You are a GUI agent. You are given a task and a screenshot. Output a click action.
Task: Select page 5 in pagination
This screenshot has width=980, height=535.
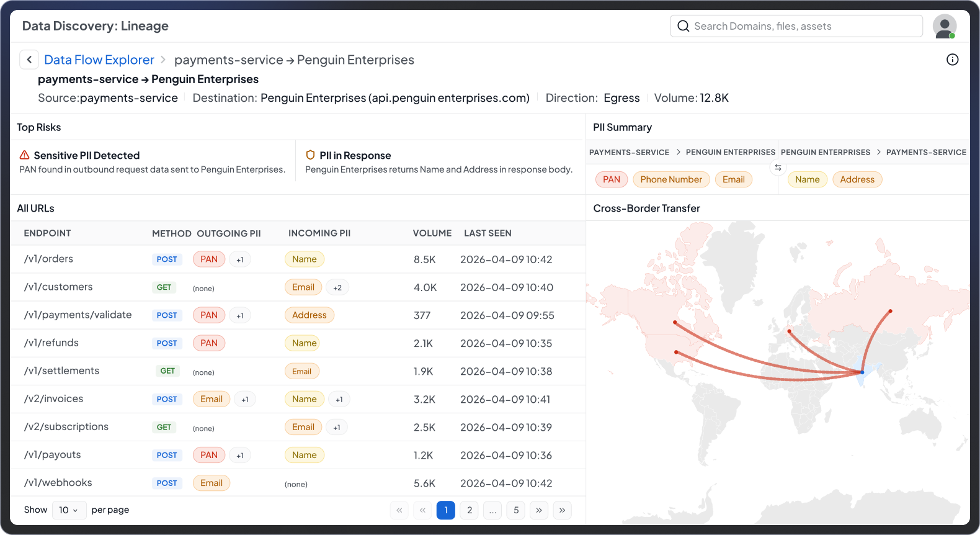516,510
